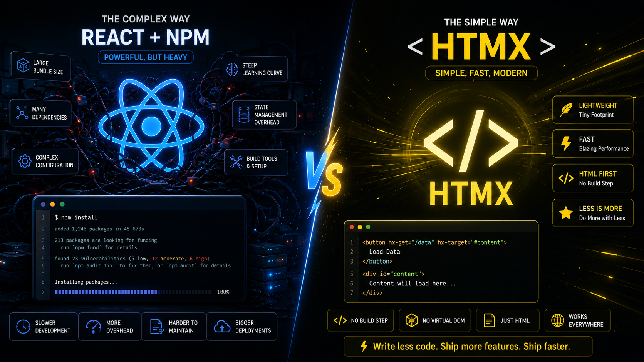Click the closing </div> code line

click(372, 293)
